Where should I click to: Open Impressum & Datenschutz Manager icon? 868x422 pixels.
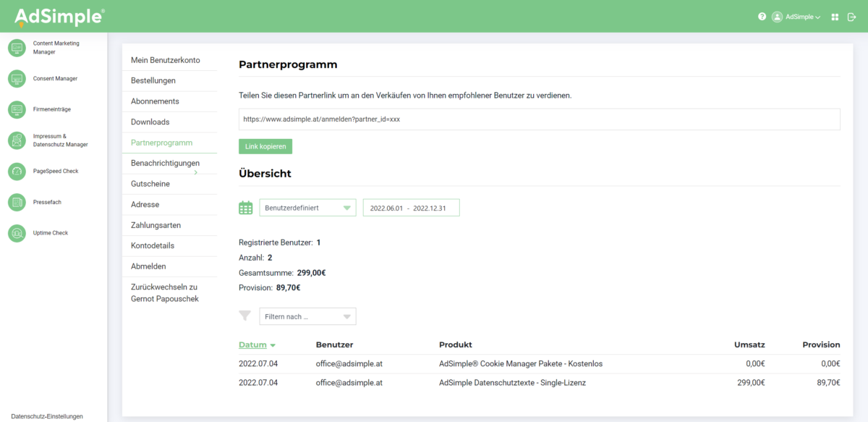coord(17,140)
